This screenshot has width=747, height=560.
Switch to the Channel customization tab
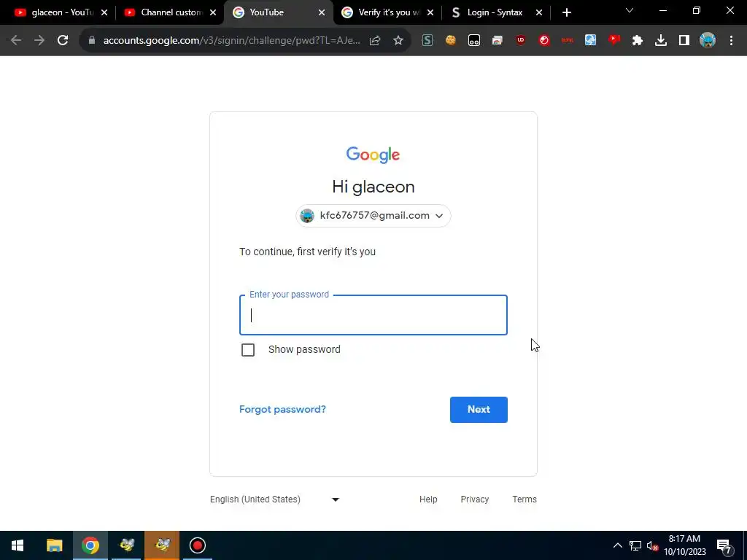coord(170,12)
